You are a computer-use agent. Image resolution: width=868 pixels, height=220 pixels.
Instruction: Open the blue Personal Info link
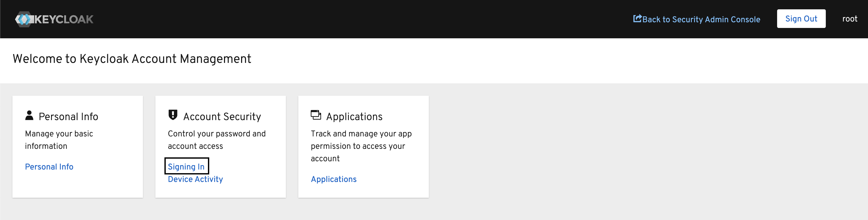tap(49, 167)
